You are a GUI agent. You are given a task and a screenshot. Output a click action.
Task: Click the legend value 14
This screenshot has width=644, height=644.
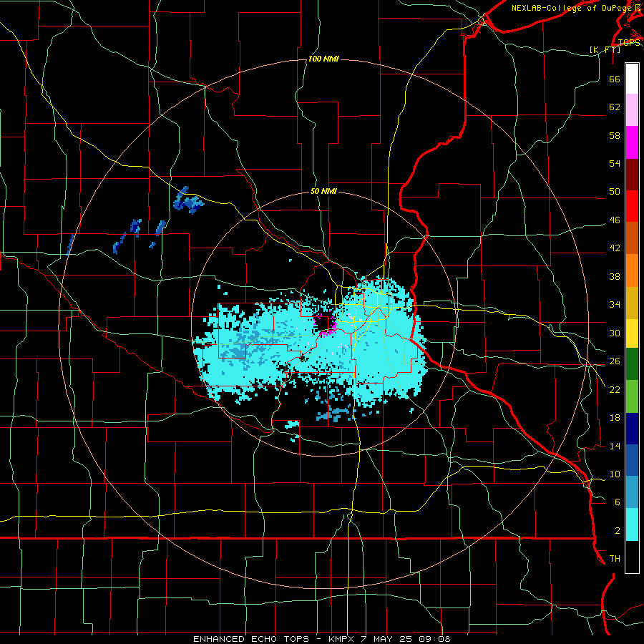pos(615,446)
